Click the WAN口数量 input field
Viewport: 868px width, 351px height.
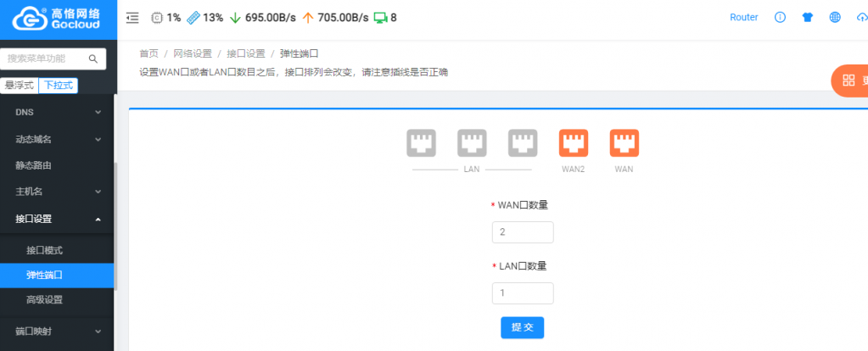[x=523, y=232]
